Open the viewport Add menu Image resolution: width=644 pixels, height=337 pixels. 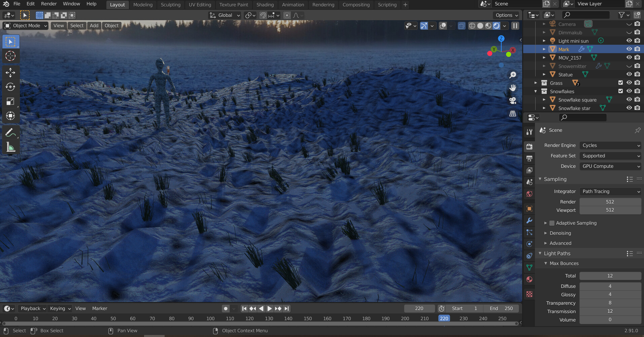94,26
